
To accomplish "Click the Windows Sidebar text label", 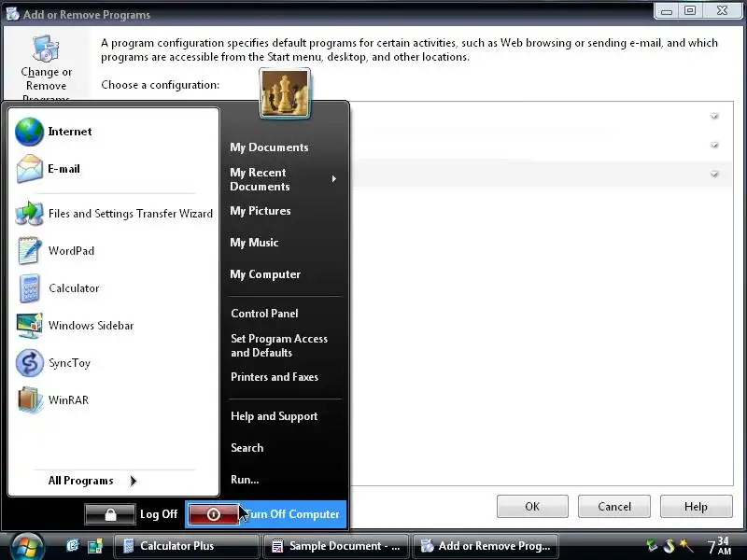I will click(91, 326).
